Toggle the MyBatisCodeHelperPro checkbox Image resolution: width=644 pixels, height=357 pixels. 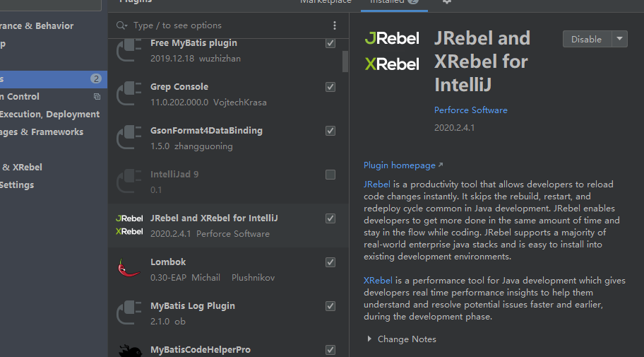pyautogui.click(x=330, y=350)
